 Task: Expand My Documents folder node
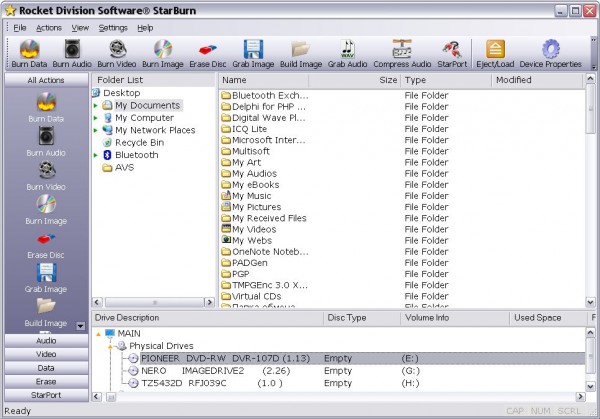click(96, 105)
